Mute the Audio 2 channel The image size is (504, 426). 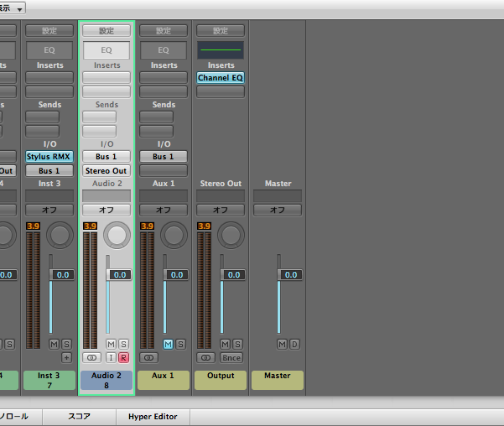pyautogui.click(x=111, y=345)
